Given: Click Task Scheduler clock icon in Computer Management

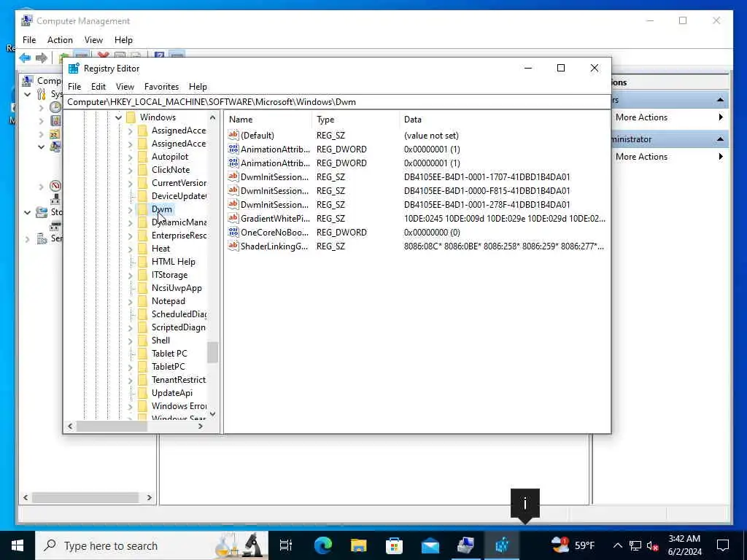Looking at the screenshot, I should point(55,107).
